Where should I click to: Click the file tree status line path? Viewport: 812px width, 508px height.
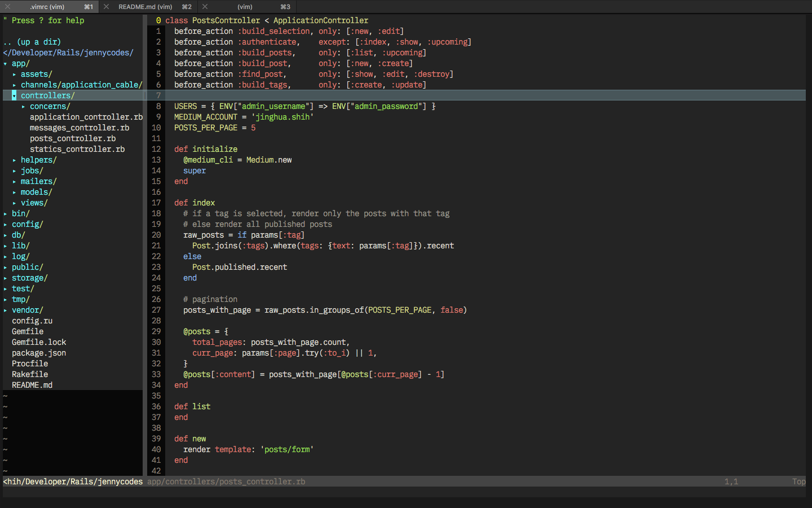pos(73,482)
